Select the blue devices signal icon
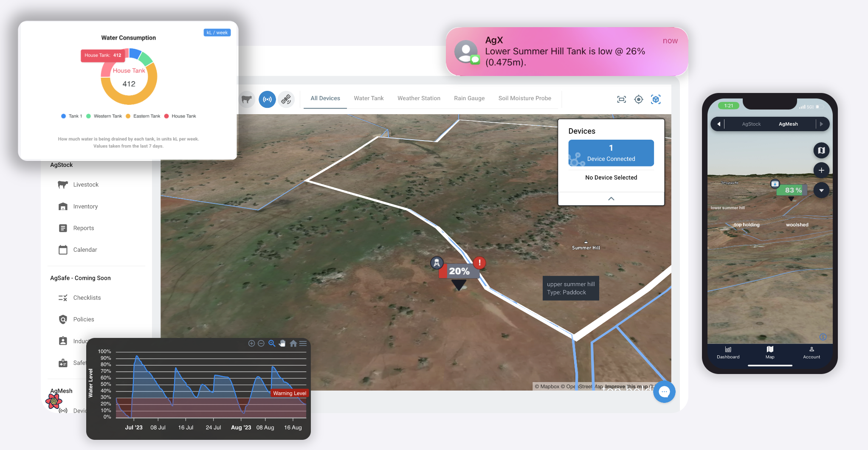Screen dimensions: 868x450 [x=267, y=99]
